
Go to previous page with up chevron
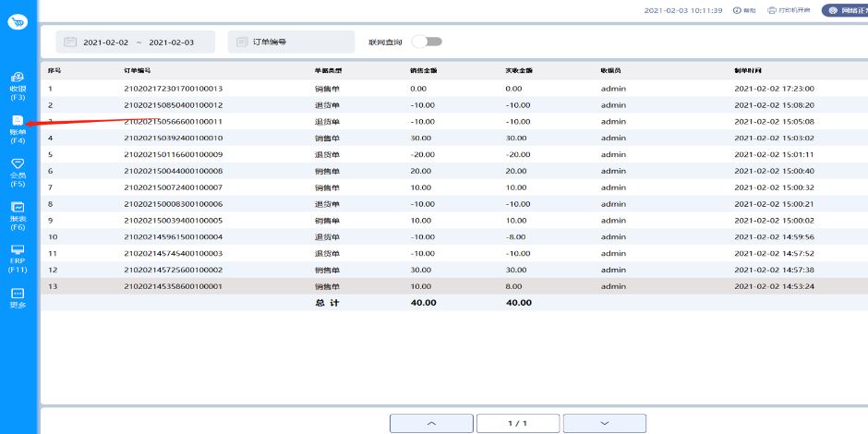pyautogui.click(x=431, y=423)
